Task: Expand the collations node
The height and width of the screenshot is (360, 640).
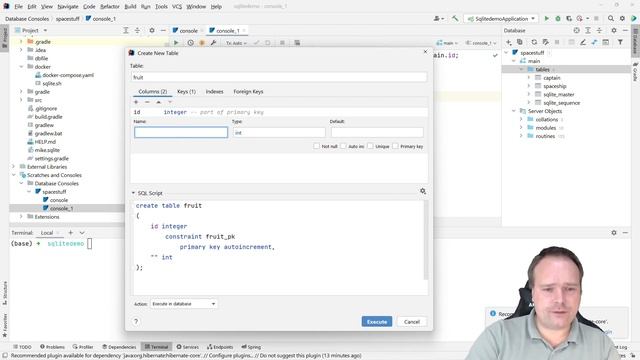Action: click(x=521, y=119)
